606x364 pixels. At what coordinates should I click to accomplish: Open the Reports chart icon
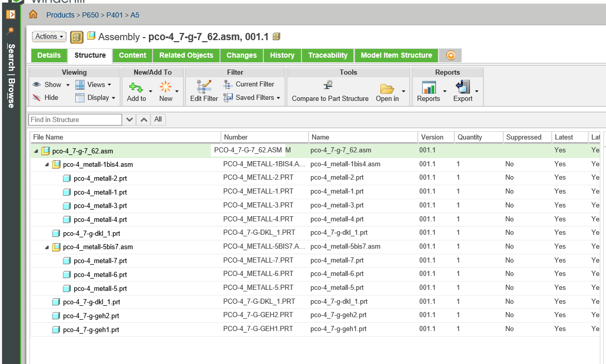(x=428, y=87)
